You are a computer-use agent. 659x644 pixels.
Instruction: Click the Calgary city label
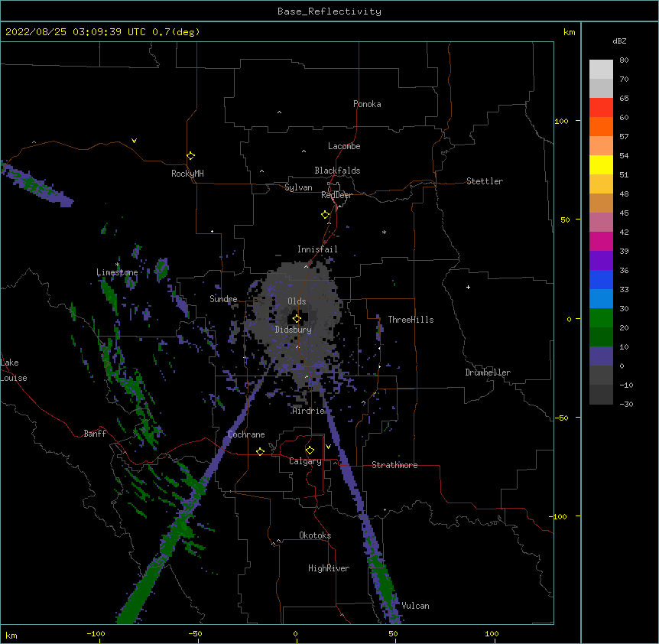(305, 461)
